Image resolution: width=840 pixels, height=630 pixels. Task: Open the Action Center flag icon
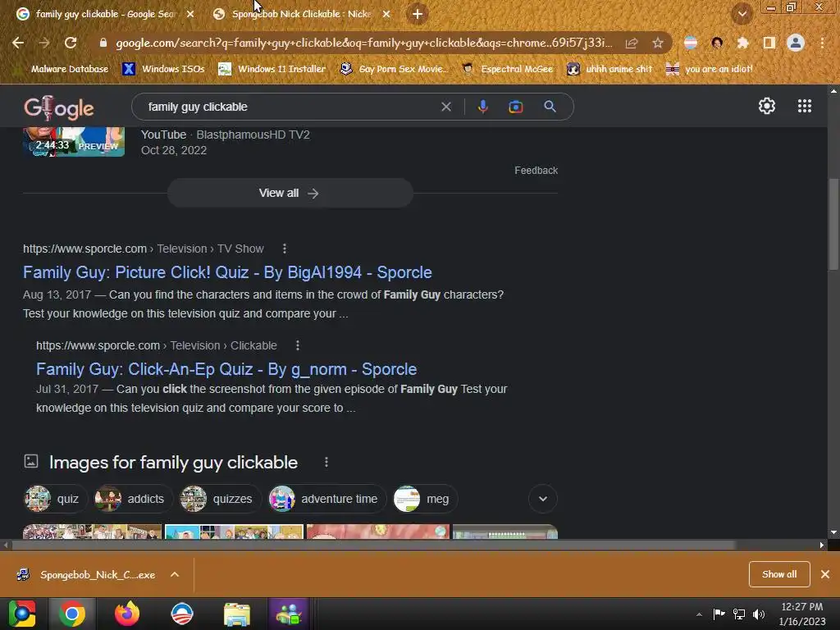tap(719, 614)
